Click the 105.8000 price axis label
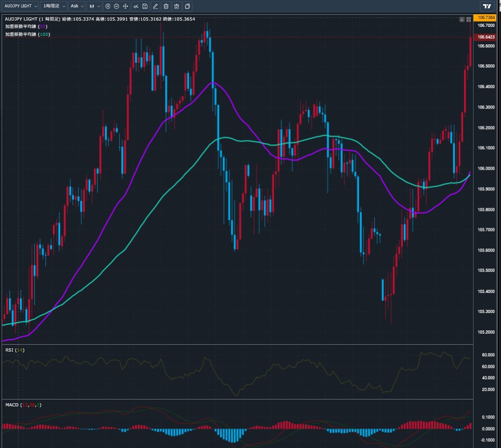 pyautogui.click(x=486, y=210)
